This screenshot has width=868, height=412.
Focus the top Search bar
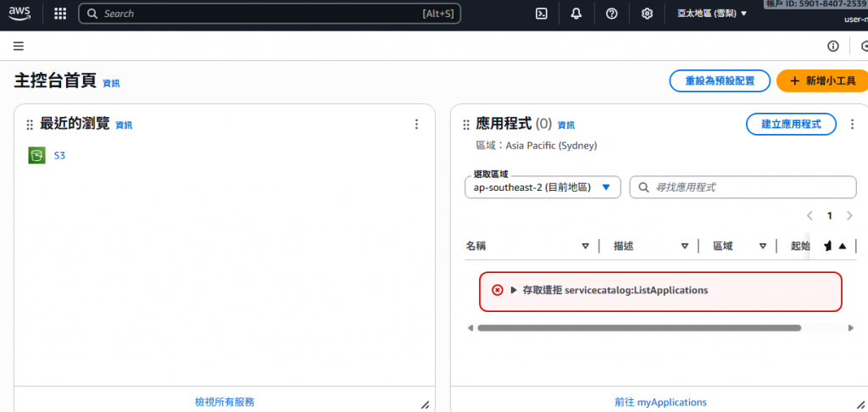pyautogui.click(x=270, y=14)
